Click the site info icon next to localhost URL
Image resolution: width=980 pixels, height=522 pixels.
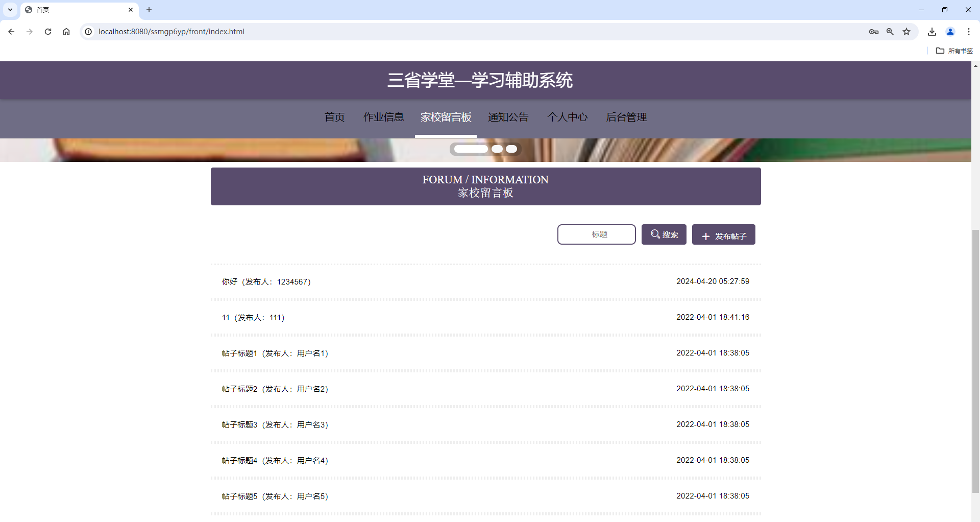[88, 32]
